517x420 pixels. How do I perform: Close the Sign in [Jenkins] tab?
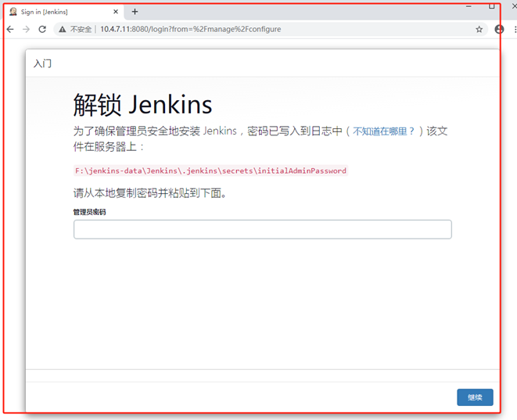click(x=116, y=12)
